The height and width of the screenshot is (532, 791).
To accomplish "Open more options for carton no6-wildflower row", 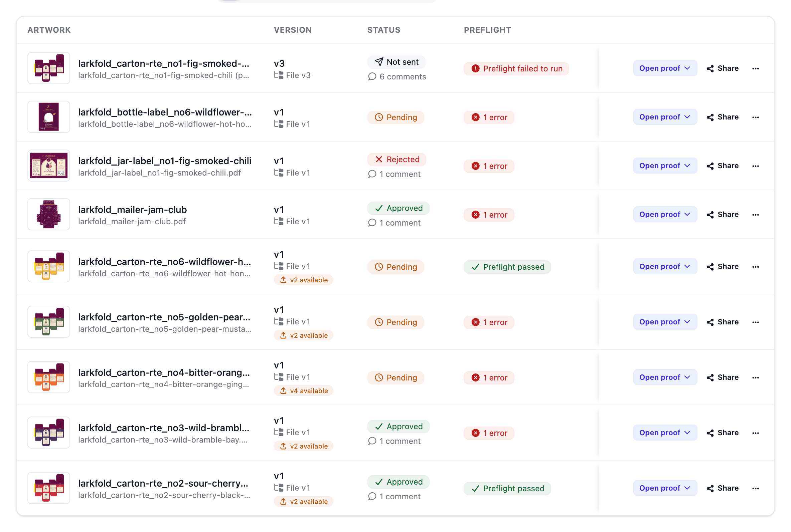I will [x=755, y=267].
